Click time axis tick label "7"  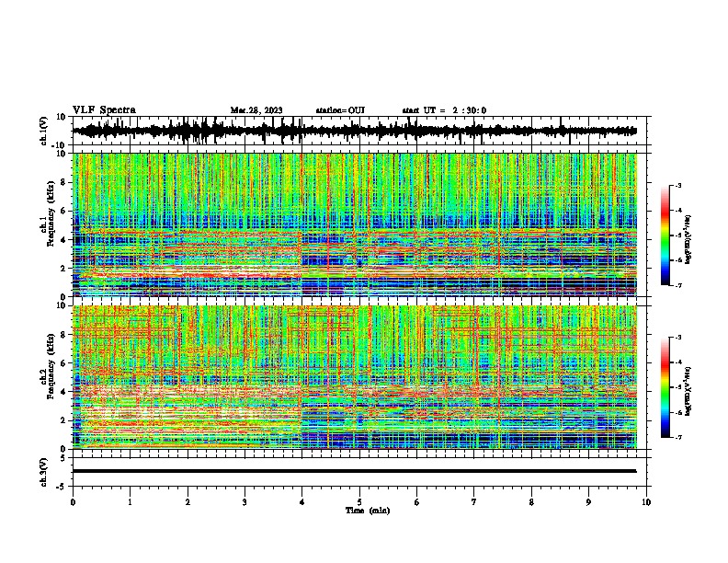pyautogui.click(x=474, y=502)
